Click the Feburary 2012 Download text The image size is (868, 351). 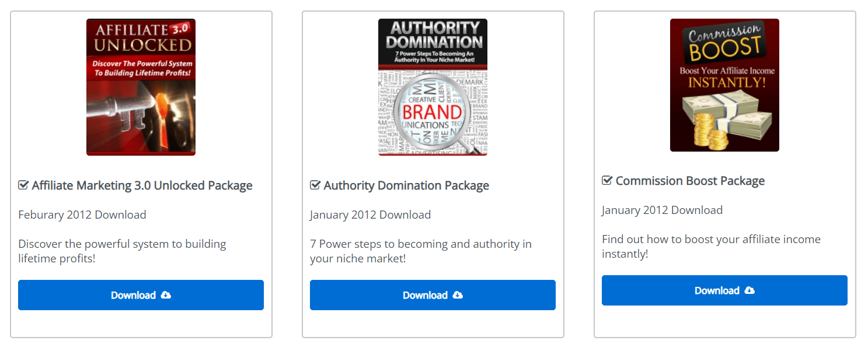pyautogui.click(x=82, y=215)
